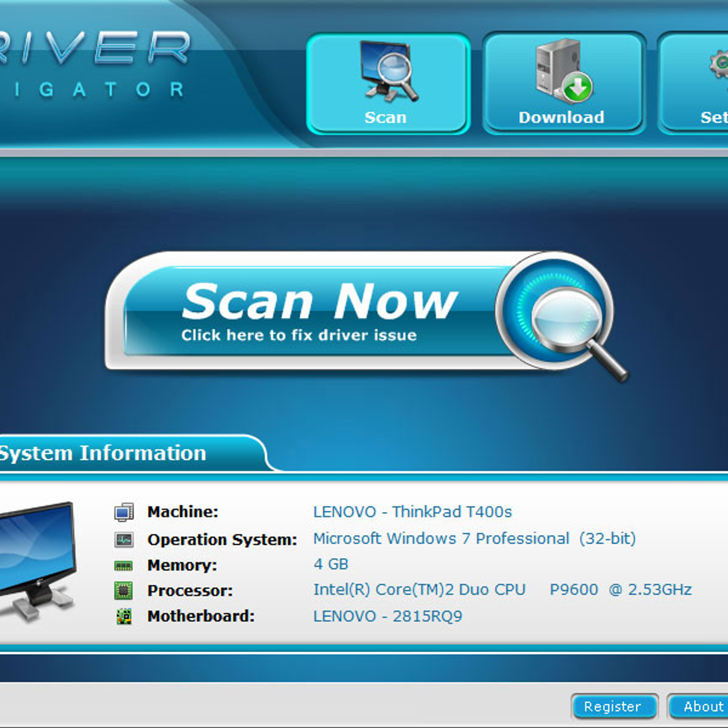Click the Driver Navigator logo
Screen dimensions: 728x728
click(x=91, y=61)
